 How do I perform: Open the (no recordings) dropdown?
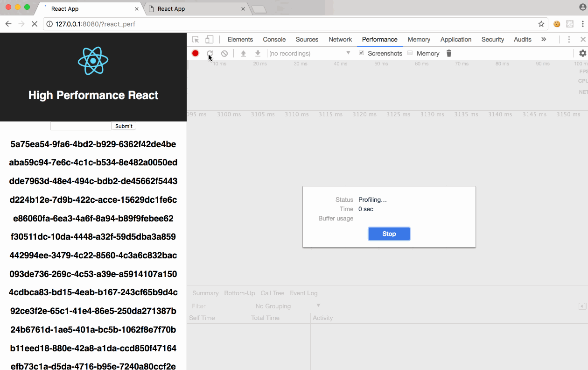pos(310,53)
